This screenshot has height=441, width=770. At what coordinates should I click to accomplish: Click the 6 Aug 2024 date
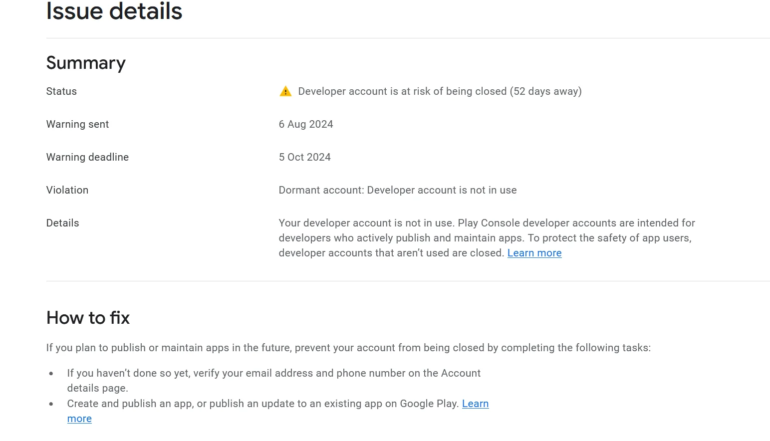pos(305,124)
